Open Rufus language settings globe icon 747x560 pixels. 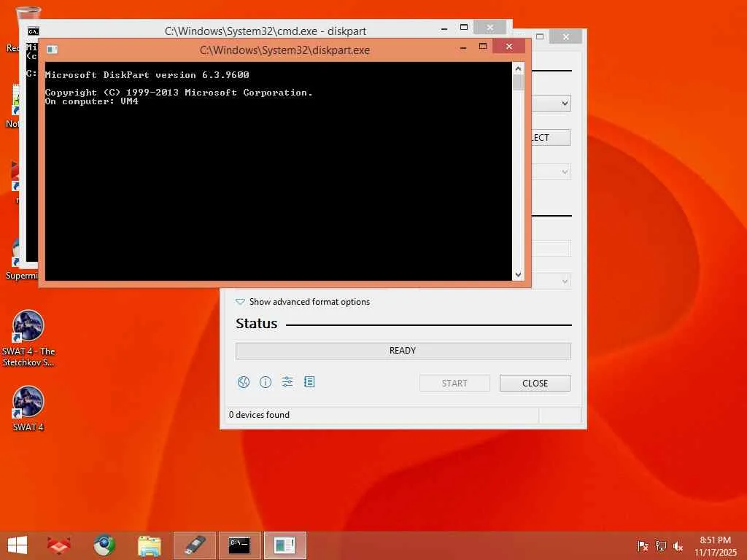coord(244,382)
